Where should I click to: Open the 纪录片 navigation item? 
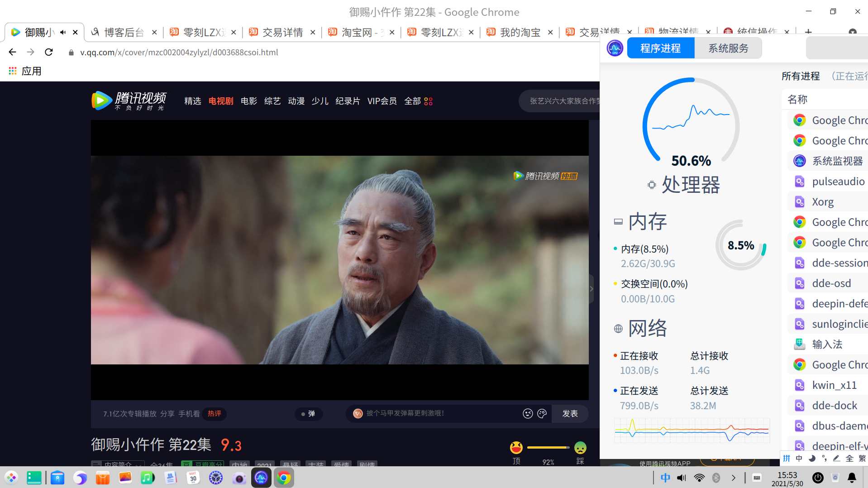348,101
